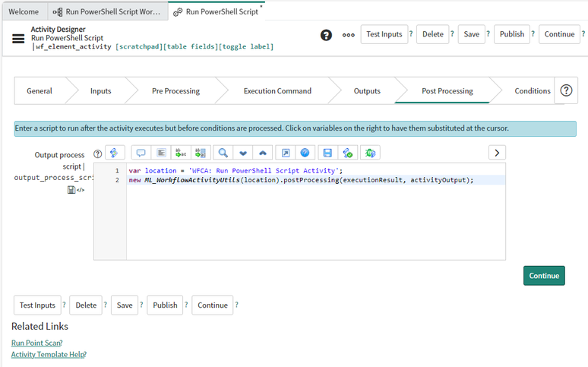
Task: Go to the General step
Action: (40, 91)
